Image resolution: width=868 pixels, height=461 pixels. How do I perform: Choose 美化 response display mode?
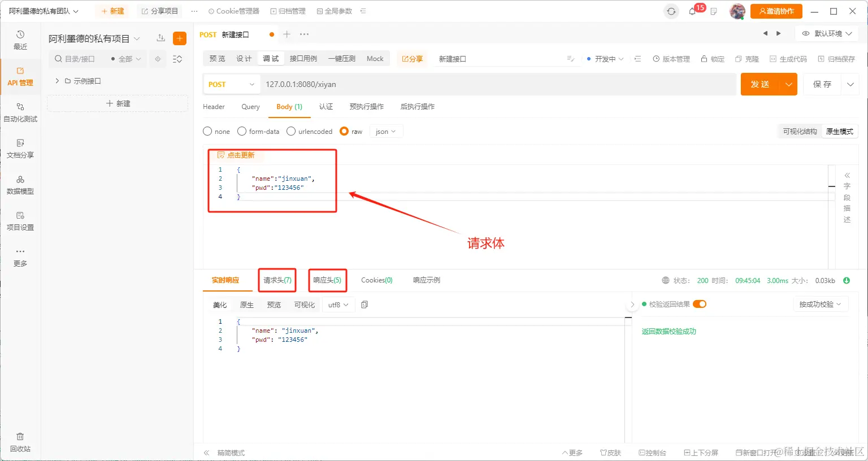[x=220, y=305]
